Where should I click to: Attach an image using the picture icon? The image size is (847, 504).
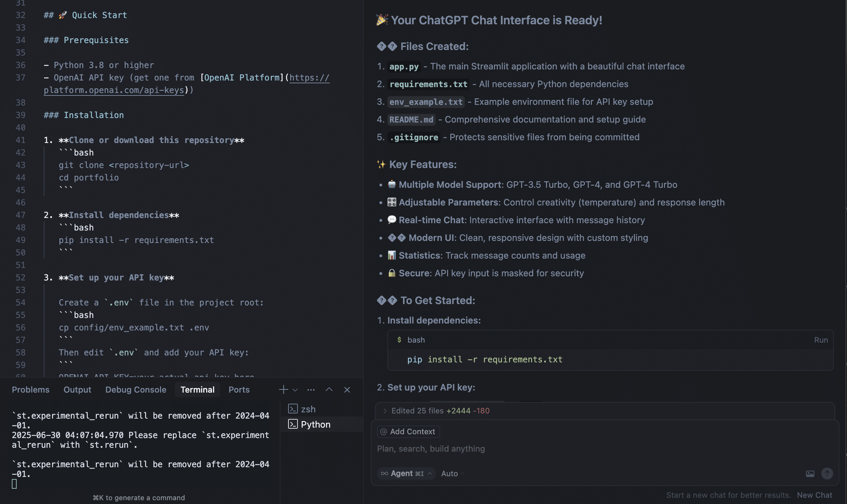click(810, 473)
